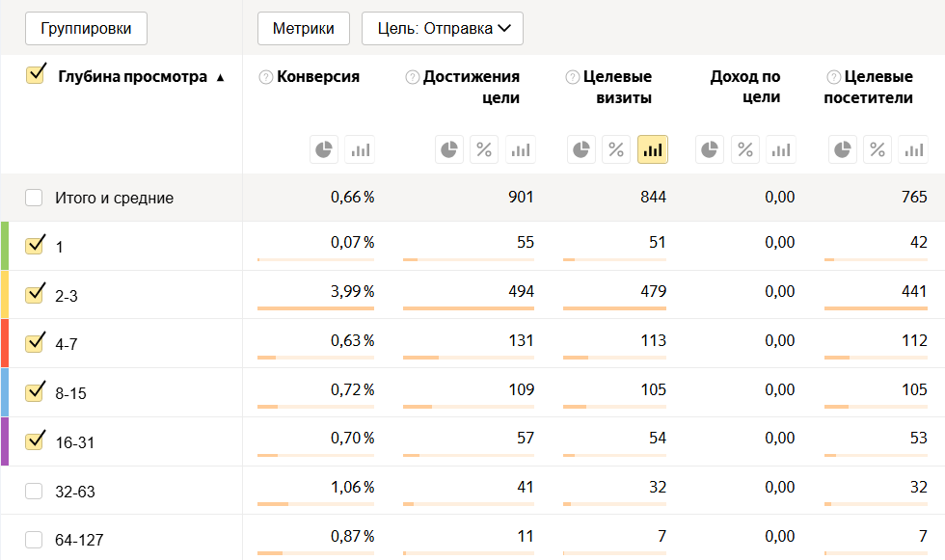Screen dimensions: 945x560
Task: Check the Итого и средние checkbox
Action: point(35,198)
